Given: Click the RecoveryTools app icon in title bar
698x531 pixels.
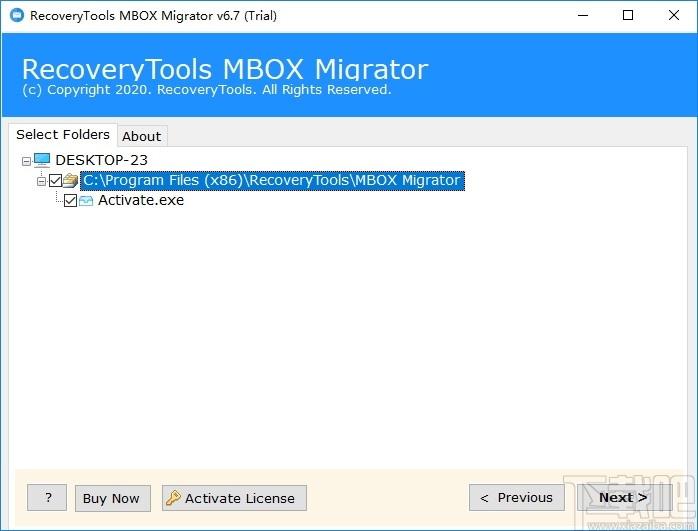Looking at the screenshot, I should pyautogui.click(x=17, y=16).
